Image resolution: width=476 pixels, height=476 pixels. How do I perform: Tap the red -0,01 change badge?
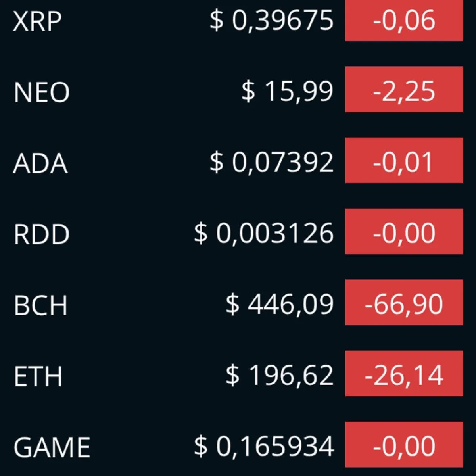[404, 160]
